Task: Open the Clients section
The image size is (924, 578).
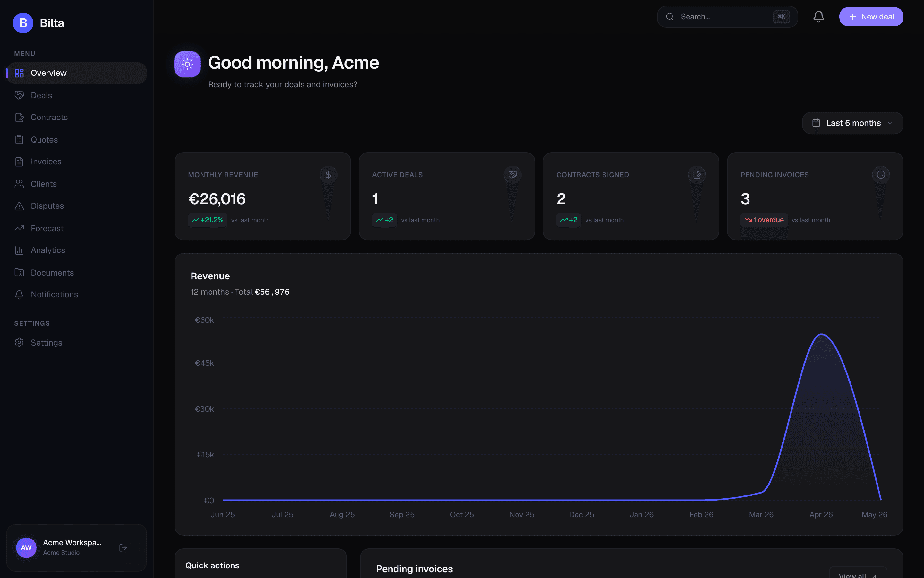Action: pyautogui.click(x=77, y=184)
